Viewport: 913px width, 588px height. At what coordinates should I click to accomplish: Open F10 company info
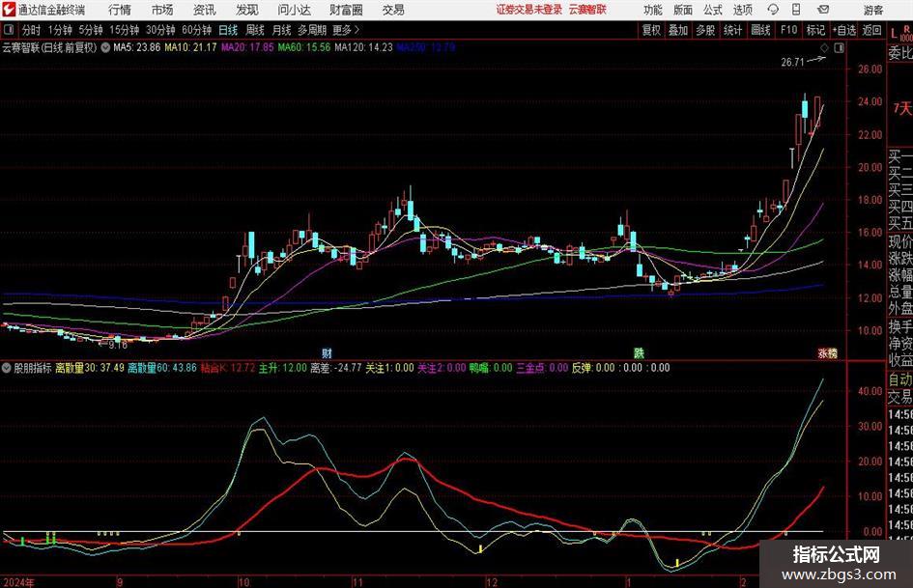pyautogui.click(x=788, y=30)
